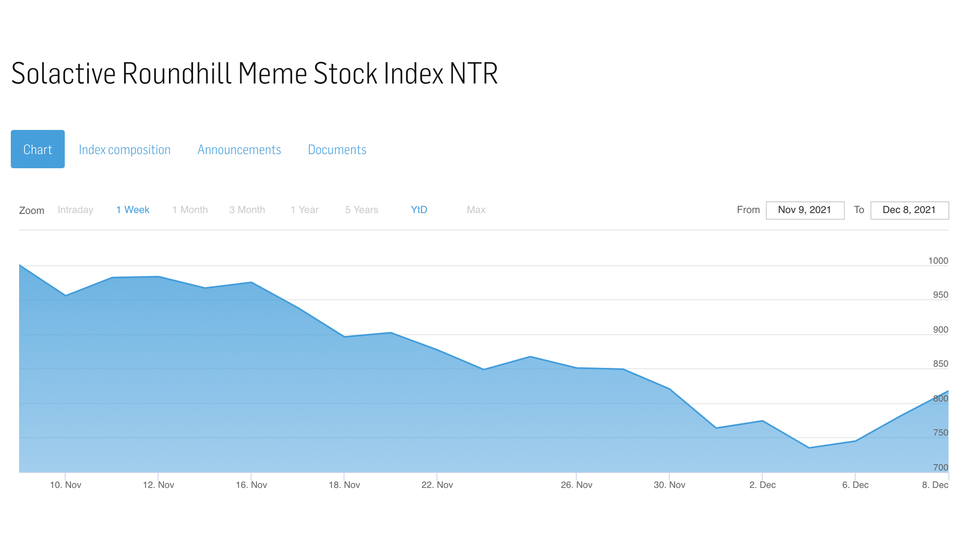
Task: Click the 1000 y-axis value label
Action: pyautogui.click(x=938, y=261)
